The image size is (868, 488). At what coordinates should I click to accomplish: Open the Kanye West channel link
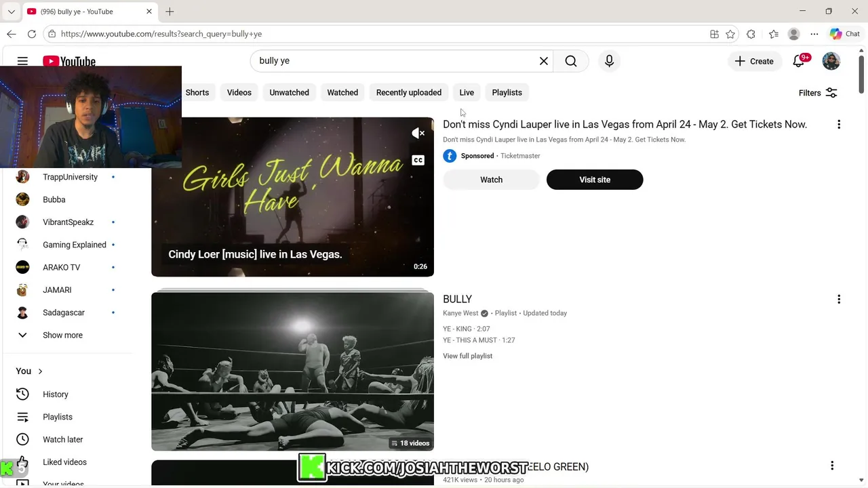(x=460, y=313)
